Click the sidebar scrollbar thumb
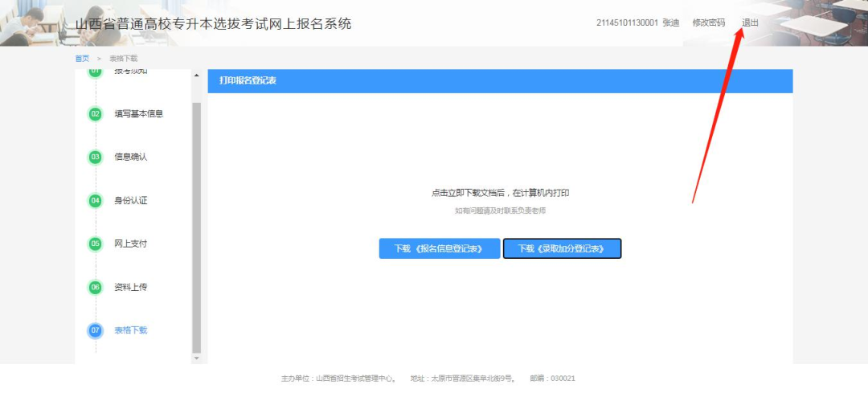The image size is (868, 393). pyautogui.click(x=197, y=227)
